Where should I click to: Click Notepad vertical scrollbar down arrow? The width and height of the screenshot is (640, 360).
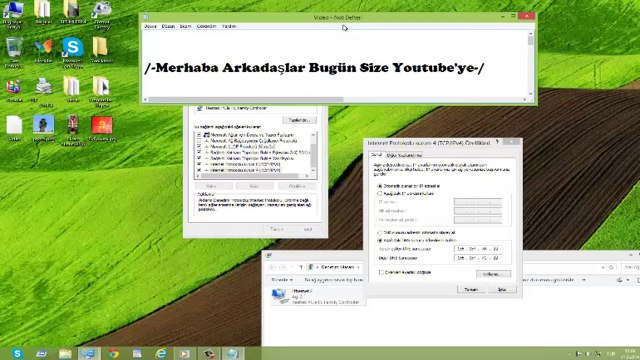point(531,93)
